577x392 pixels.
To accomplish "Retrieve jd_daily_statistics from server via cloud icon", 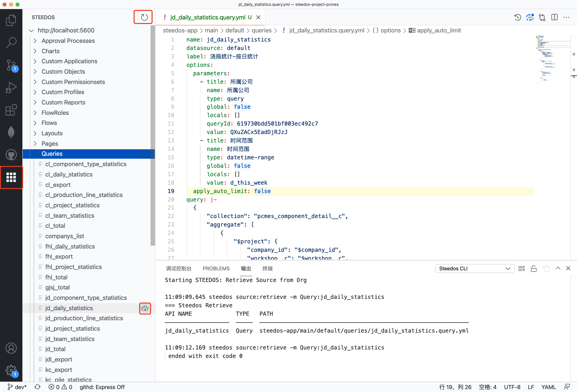I will (145, 308).
